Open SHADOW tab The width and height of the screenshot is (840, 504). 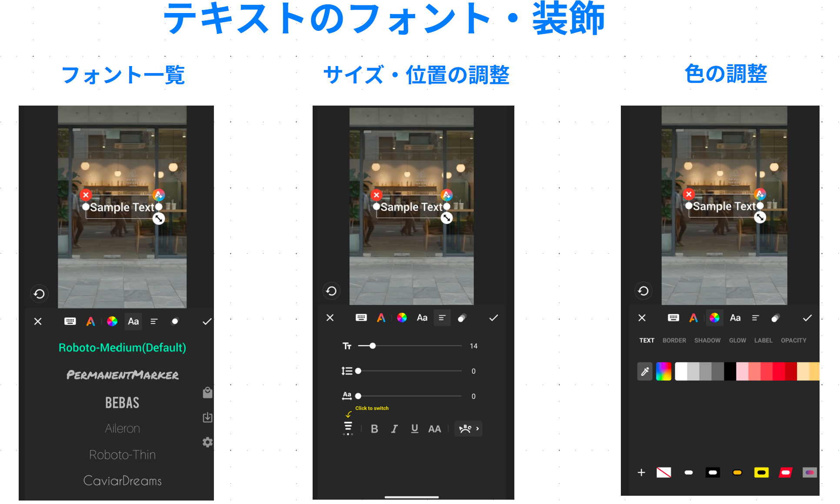pos(707,340)
